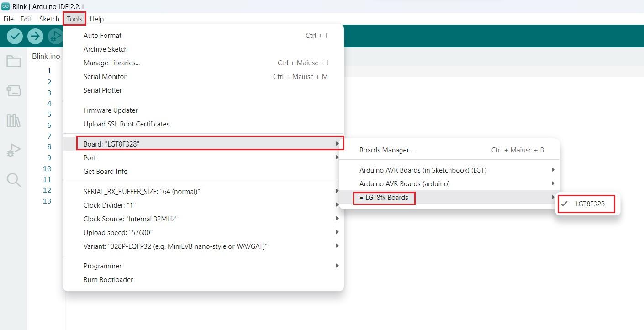Screen dimensions: 644x330
Task: Expand Arduino AVR Boards (arduino)
Action: tap(449, 184)
